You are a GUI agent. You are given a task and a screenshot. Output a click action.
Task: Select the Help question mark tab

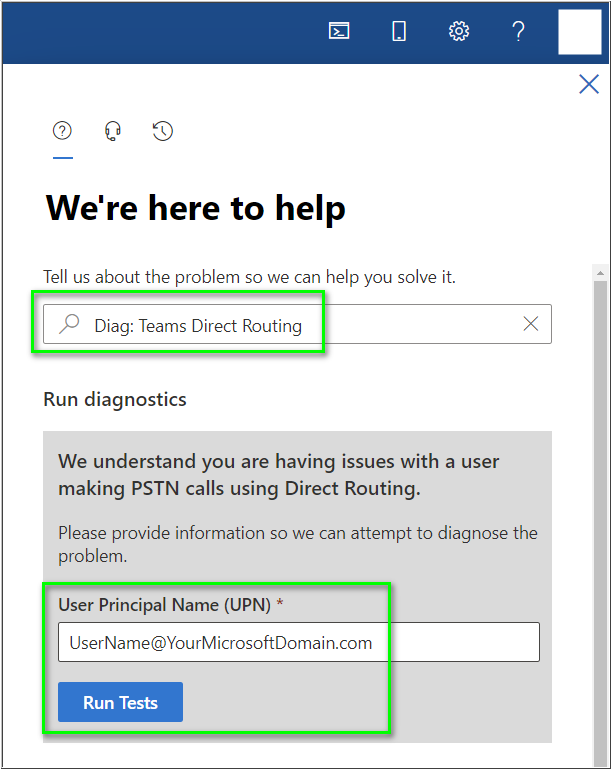[62, 131]
